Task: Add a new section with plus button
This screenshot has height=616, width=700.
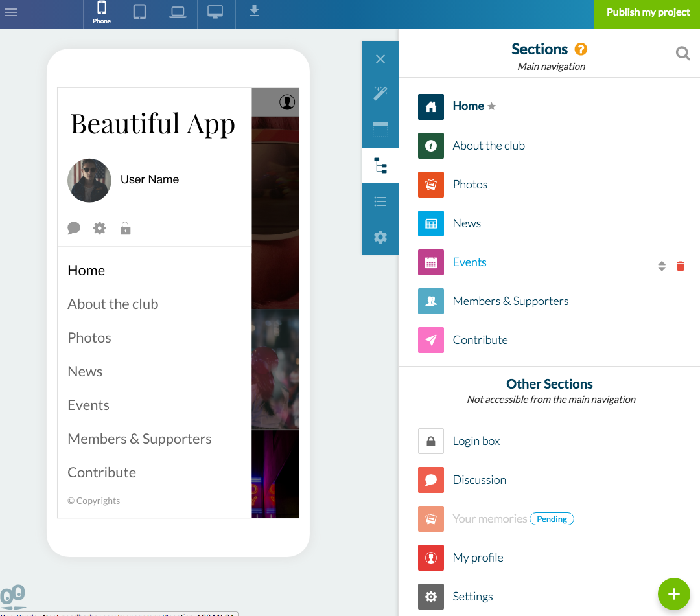Action: [x=673, y=594]
